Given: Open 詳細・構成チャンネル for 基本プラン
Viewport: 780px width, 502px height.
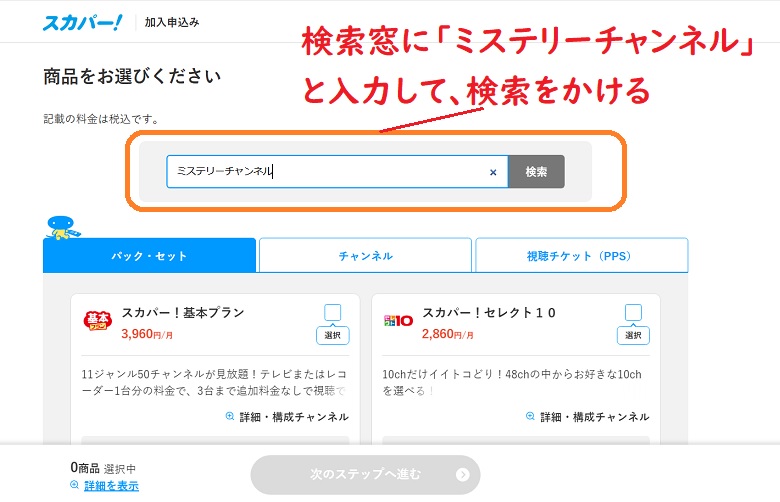Looking at the screenshot, I should pyautogui.click(x=293, y=417).
